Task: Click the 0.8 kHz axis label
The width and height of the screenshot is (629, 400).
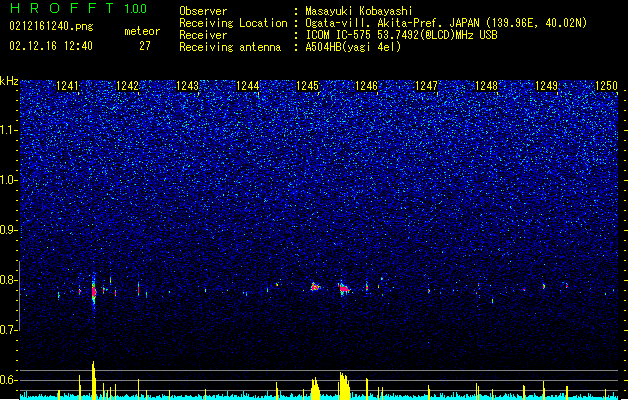Action: 9,280
